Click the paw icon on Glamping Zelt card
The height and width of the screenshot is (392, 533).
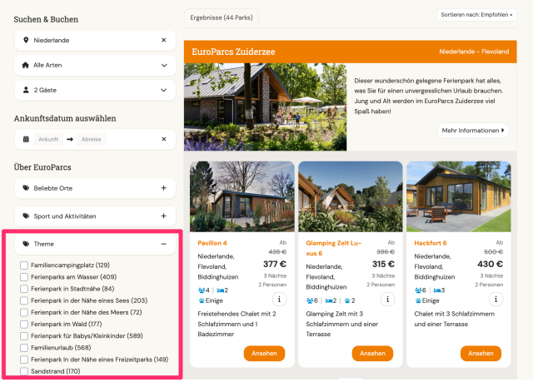[x=347, y=300]
